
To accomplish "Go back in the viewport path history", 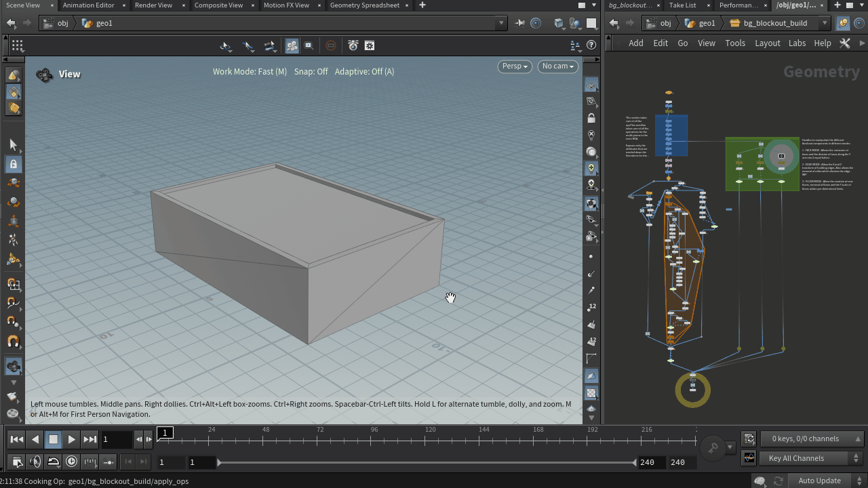I will 12,23.
